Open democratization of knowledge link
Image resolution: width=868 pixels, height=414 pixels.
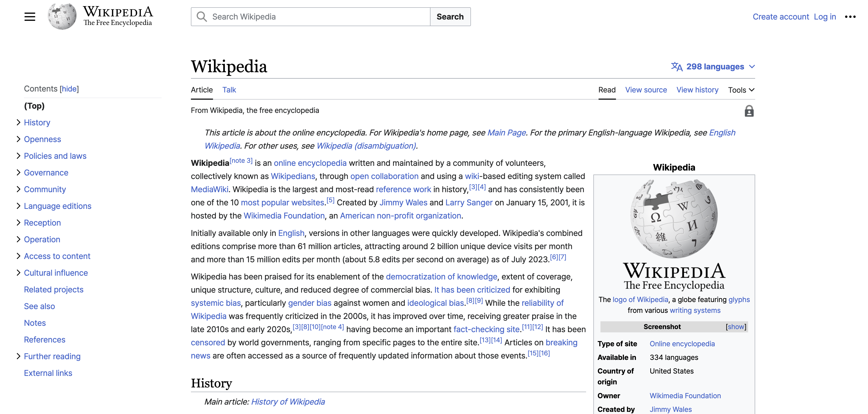442,276
